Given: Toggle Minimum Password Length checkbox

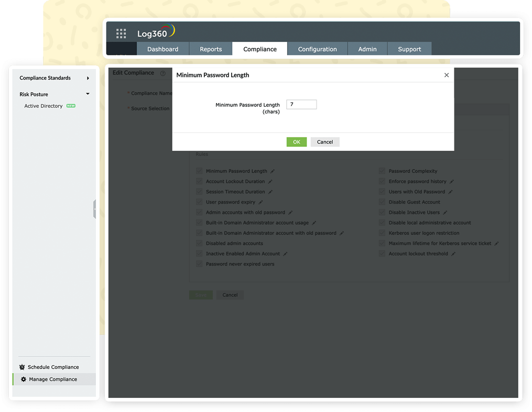Looking at the screenshot, I should pyautogui.click(x=199, y=171).
